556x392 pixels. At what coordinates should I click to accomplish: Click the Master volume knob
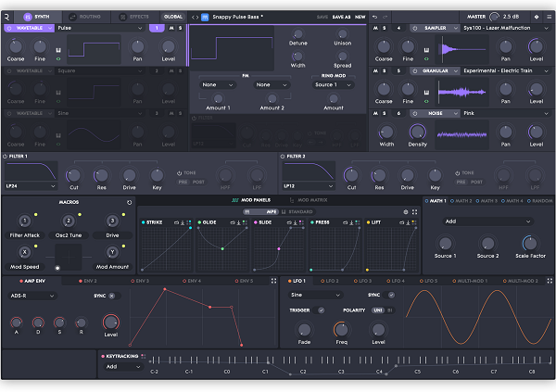tap(494, 17)
